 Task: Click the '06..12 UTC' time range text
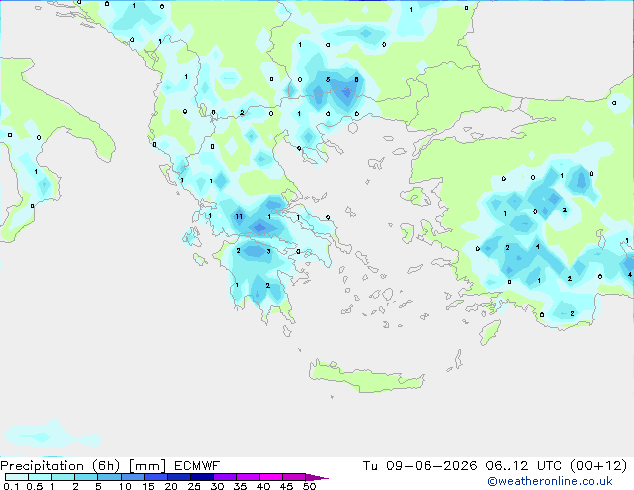click(x=523, y=466)
